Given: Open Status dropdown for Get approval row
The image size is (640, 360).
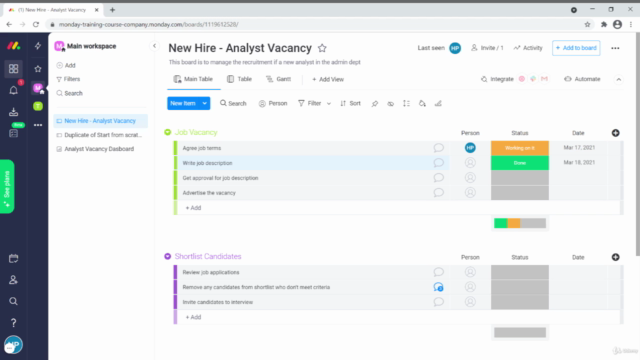Looking at the screenshot, I should [520, 178].
